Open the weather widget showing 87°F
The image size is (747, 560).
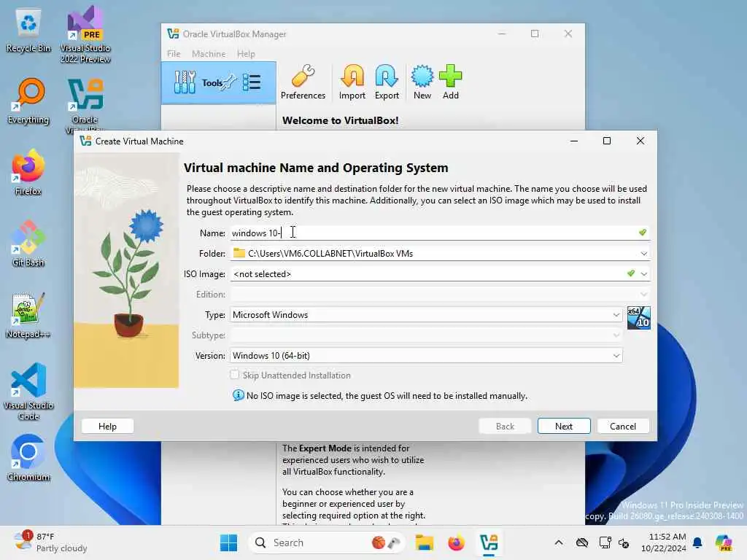(50, 542)
